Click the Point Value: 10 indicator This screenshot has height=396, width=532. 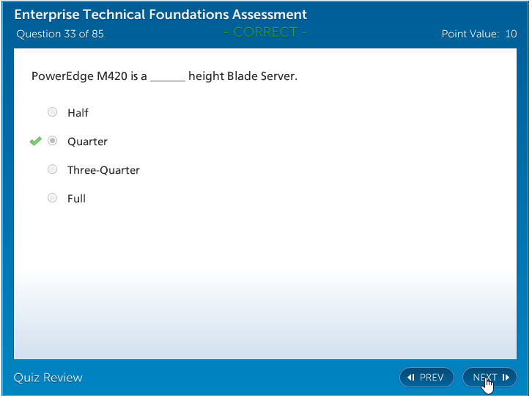(x=479, y=34)
